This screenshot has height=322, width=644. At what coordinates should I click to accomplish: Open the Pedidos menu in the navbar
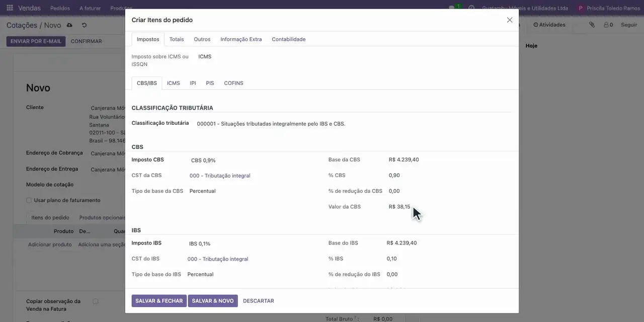point(60,8)
